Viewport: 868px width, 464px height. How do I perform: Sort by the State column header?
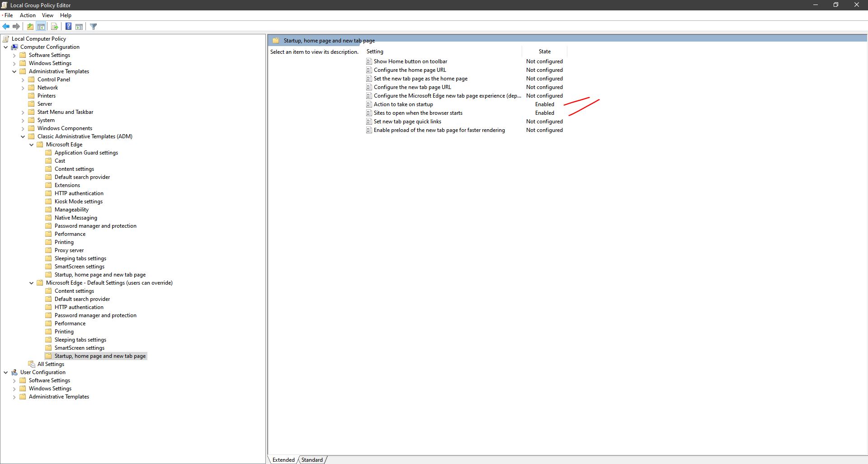544,52
